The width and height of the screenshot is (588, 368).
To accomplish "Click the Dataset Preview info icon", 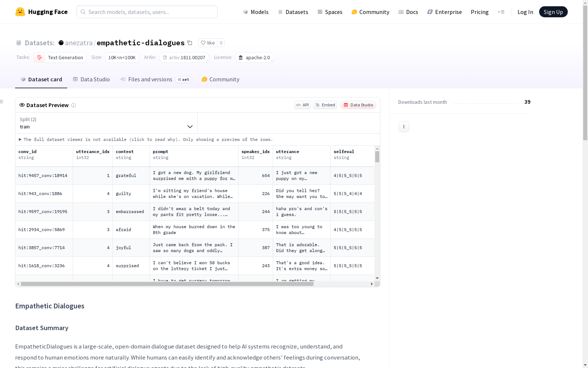I will (x=73, y=105).
